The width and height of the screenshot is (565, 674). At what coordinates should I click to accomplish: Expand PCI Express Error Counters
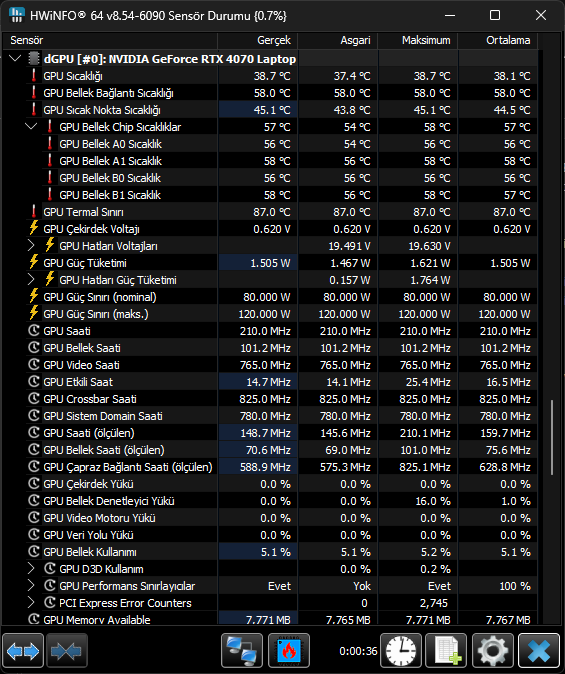click(31, 602)
